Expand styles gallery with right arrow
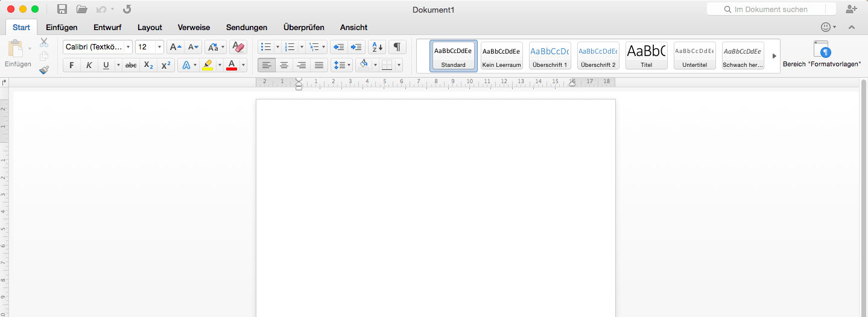868x317 pixels. pyautogui.click(x=775, y=56)
